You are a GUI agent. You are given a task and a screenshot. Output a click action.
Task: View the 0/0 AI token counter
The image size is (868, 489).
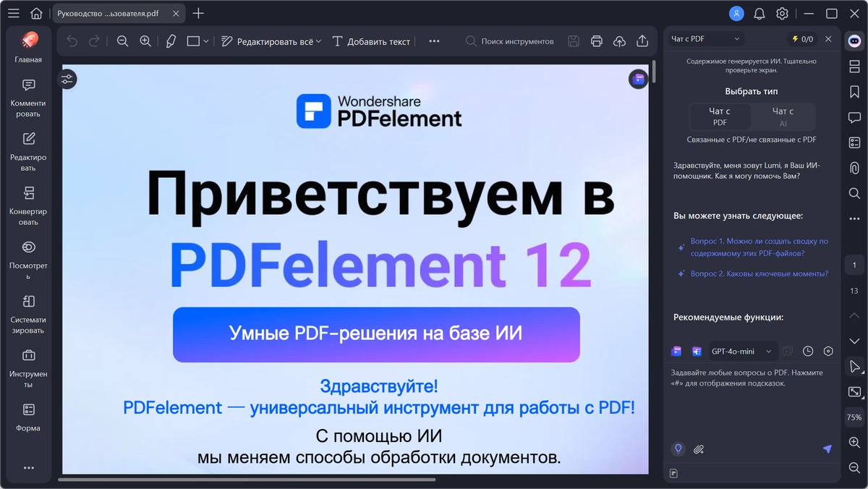tap(802, 39)
